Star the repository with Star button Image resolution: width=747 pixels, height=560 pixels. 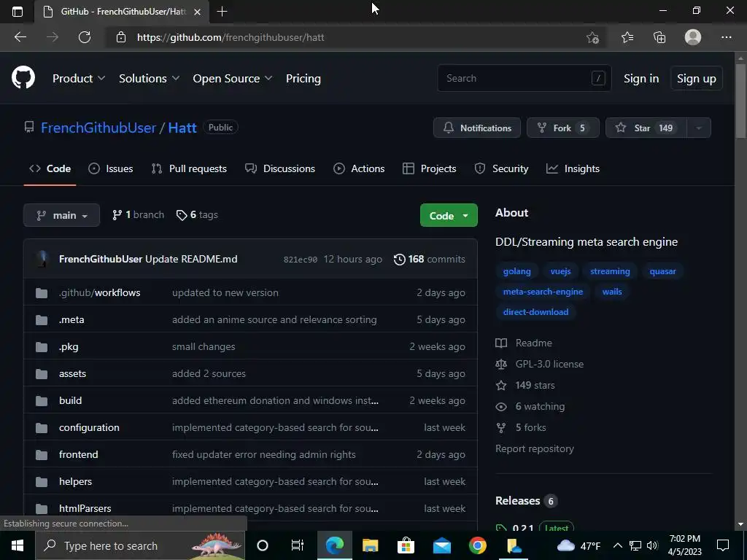[x=646, y=128]
